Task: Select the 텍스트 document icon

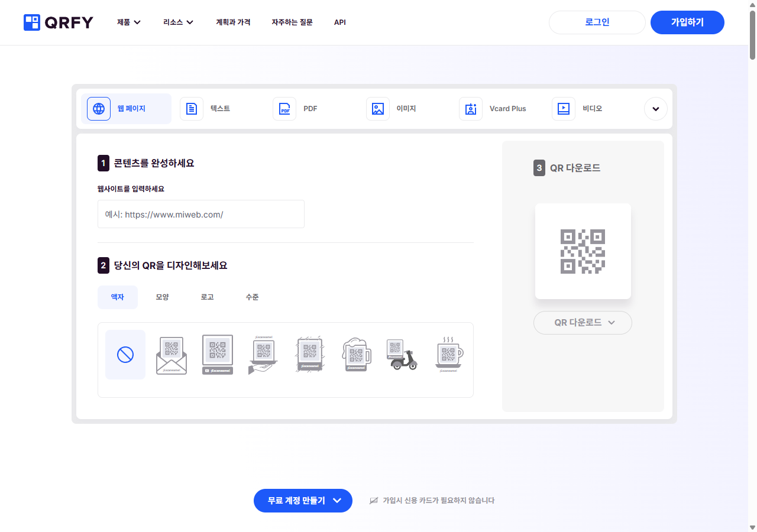Action: point(192,108)
